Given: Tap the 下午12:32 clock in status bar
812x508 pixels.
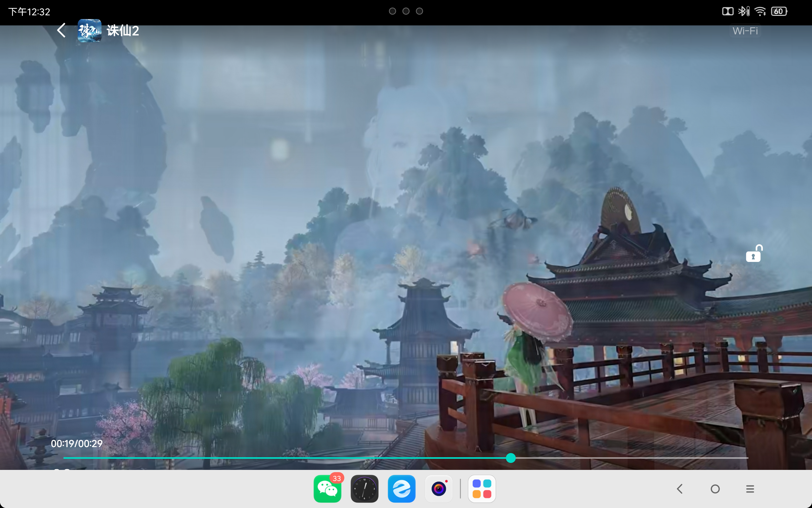Looking at the screenshot, I should click(29, 12).
